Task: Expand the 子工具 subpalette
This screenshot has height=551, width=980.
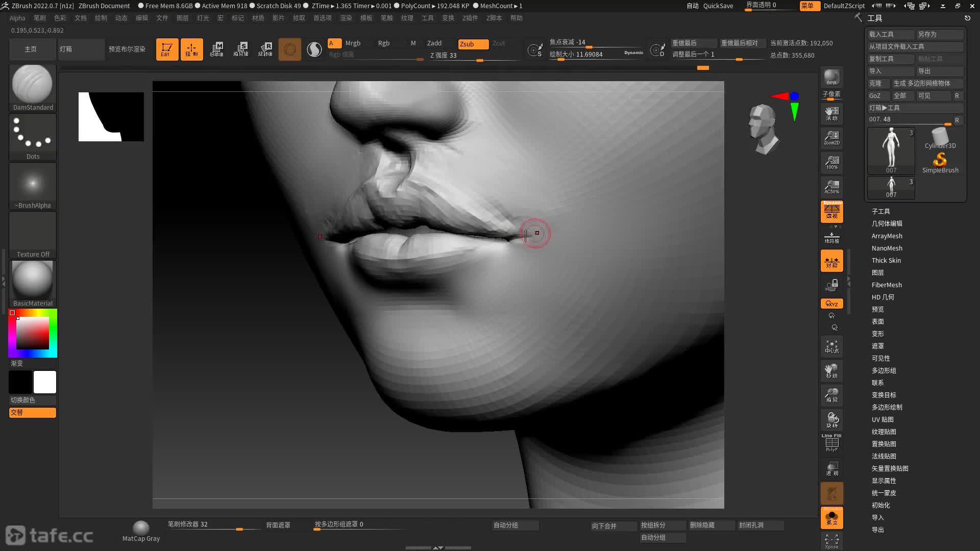Action: point(881,211)
